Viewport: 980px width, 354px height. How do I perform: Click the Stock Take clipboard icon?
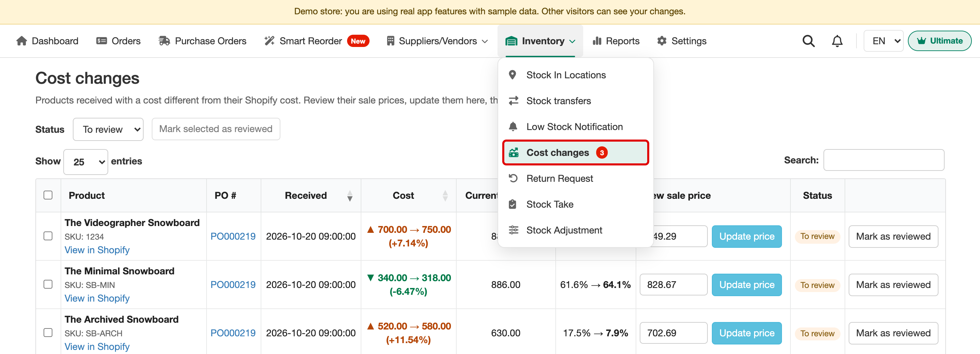[512, 204]
